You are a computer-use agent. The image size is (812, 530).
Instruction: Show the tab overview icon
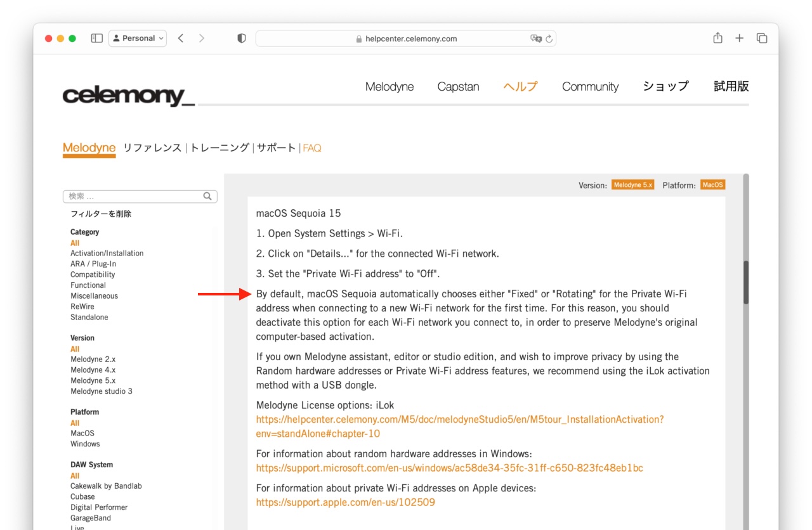762,38
